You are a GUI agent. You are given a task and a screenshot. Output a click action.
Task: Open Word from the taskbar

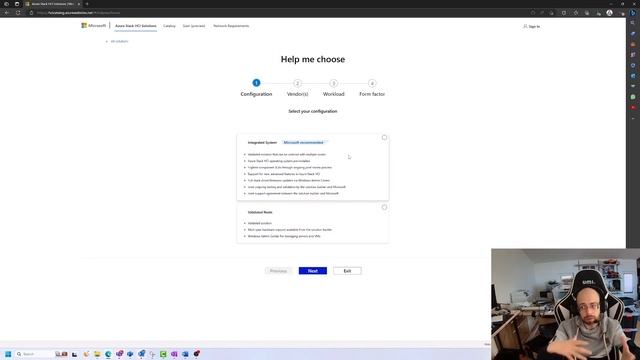(x=185, y=354)
